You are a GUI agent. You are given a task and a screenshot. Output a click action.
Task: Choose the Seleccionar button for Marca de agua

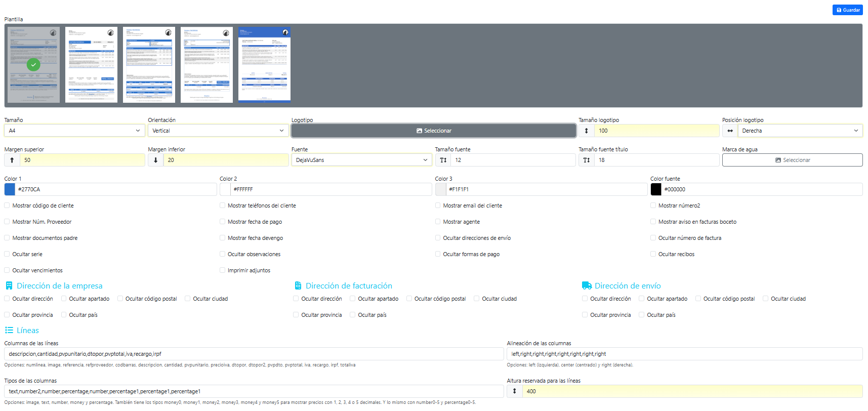[x=792, y=160]
